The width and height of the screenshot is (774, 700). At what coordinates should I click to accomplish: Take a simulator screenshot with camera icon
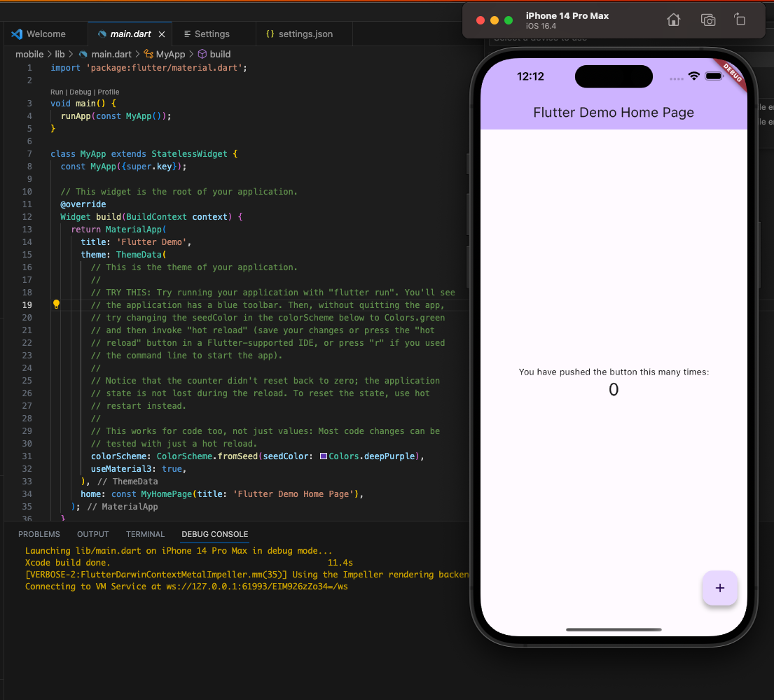(708, 20)
